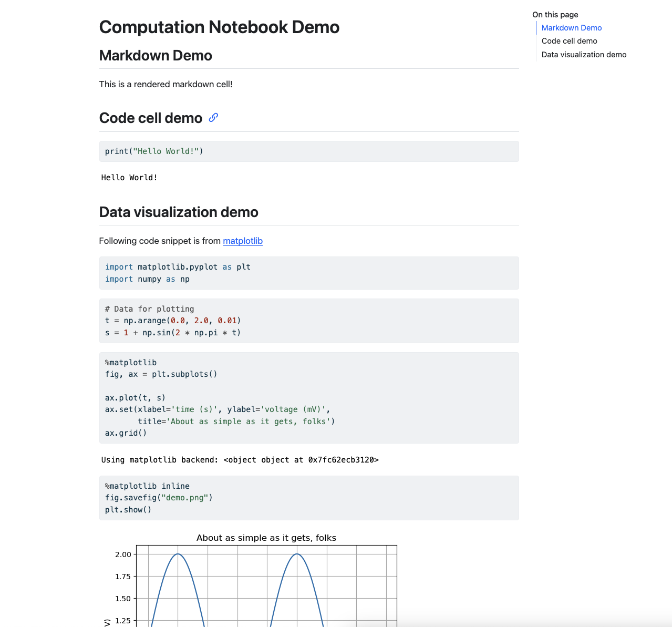Click the %matplotlib inline line
Image resolution: width=672 pixels, height=627 pixels.
(147, 486)
